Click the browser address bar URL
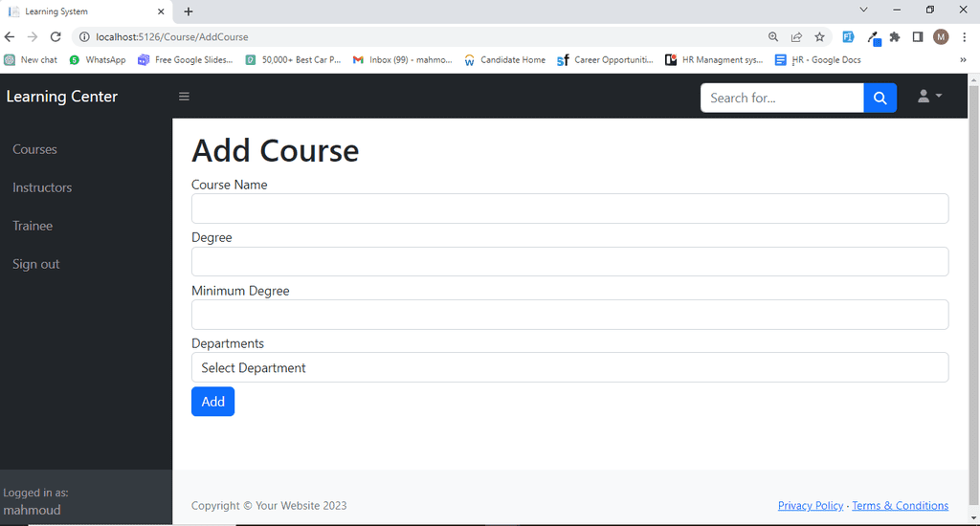Screen dimensions: 980x526 [x=172, y=37]
